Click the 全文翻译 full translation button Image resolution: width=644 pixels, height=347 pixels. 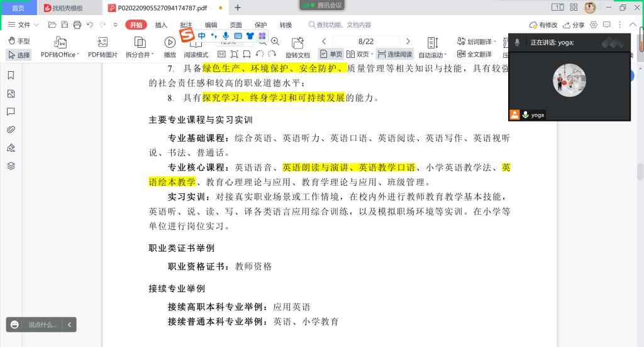tap(474, 55)
